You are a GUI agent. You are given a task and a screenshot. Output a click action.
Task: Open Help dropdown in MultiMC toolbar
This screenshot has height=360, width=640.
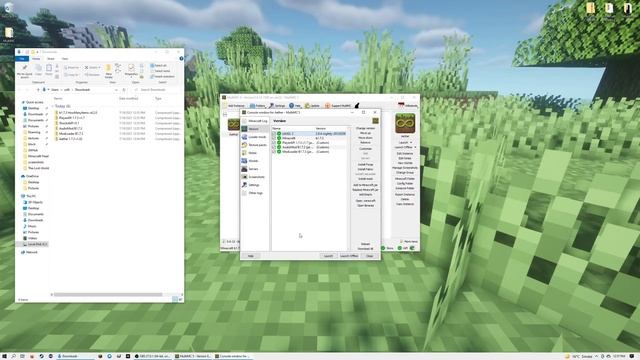[x=295, y=106]
